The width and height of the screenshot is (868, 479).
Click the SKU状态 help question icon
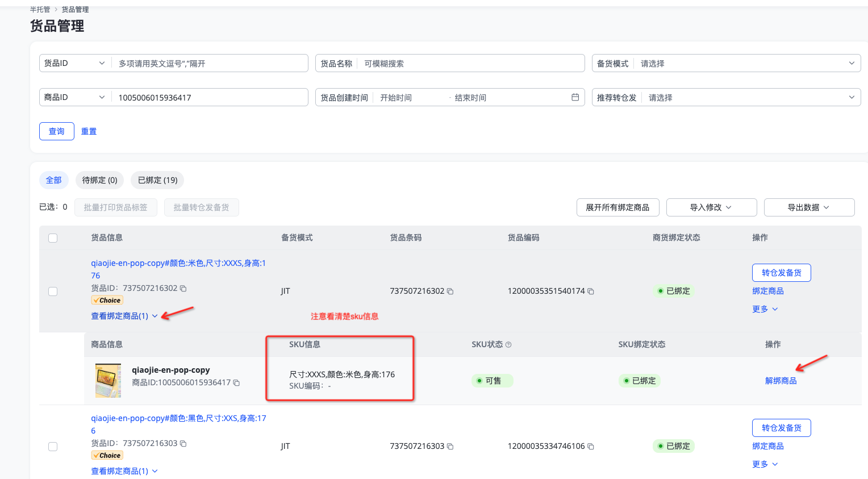508,345
